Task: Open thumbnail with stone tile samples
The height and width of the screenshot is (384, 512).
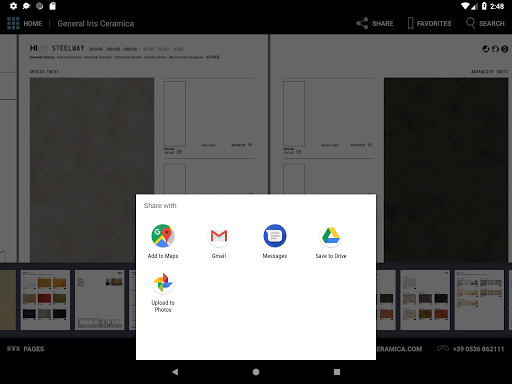Action: click(425, 300)
